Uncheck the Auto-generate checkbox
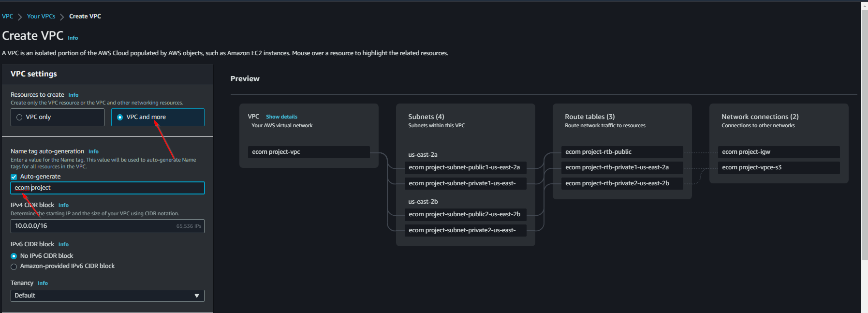 point(14,177)
